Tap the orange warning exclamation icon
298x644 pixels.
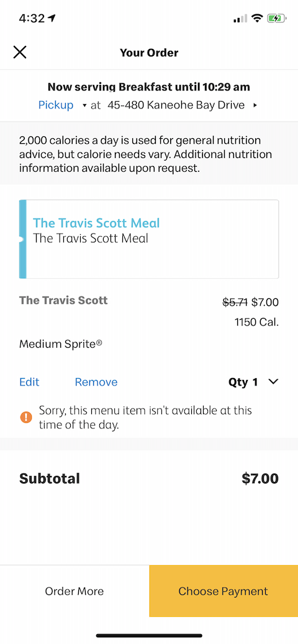(26, 417)
